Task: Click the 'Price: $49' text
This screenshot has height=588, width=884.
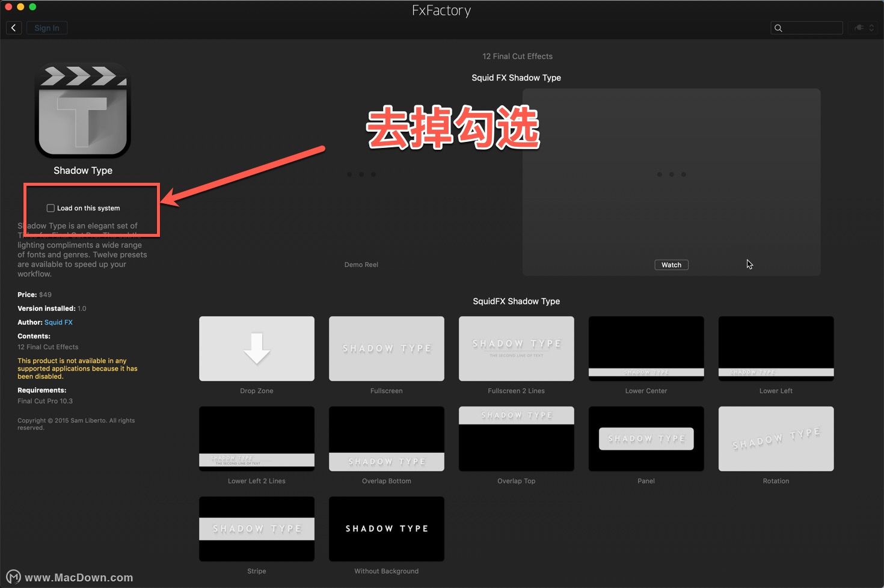Action: tap(34, 295)
